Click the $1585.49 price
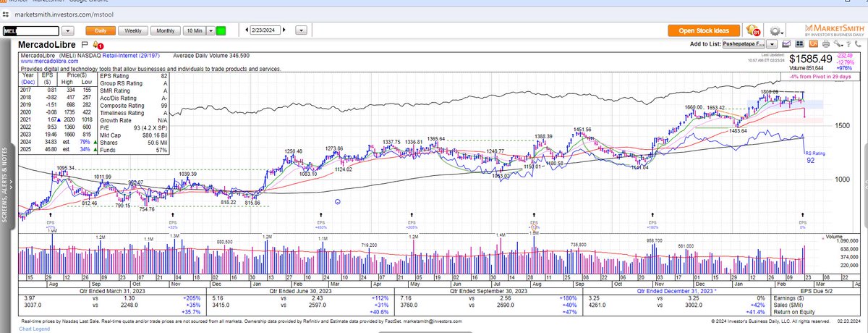 click(810, 59)
